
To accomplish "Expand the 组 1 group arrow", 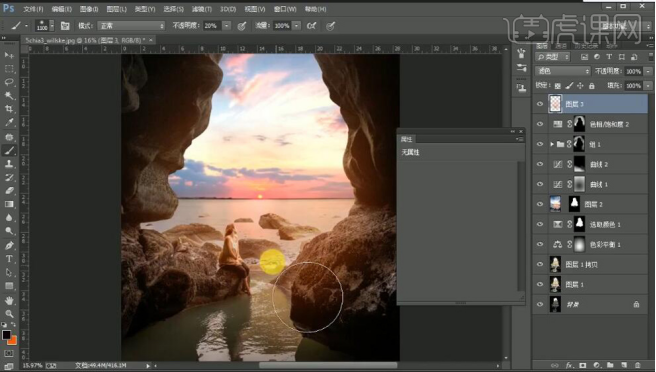I will point(552,144).
